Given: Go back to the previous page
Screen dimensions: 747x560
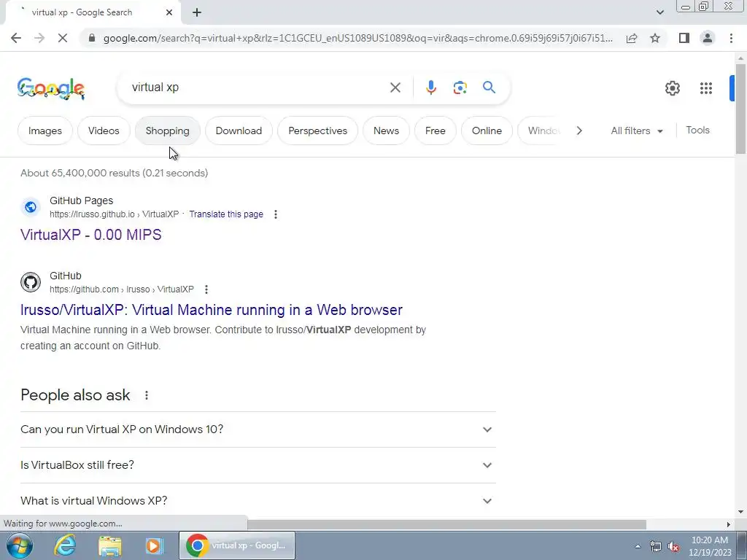Looking at the screenshot, I should click(16, 38).
